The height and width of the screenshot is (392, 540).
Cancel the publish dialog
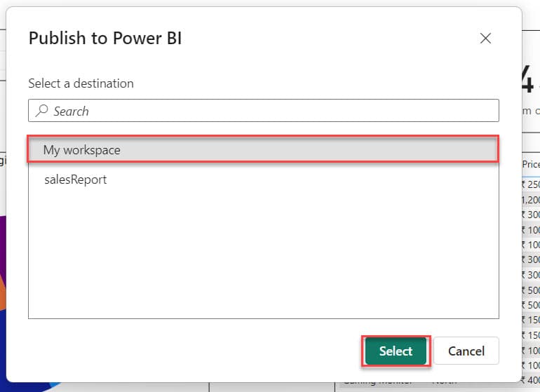coord(466,351)
